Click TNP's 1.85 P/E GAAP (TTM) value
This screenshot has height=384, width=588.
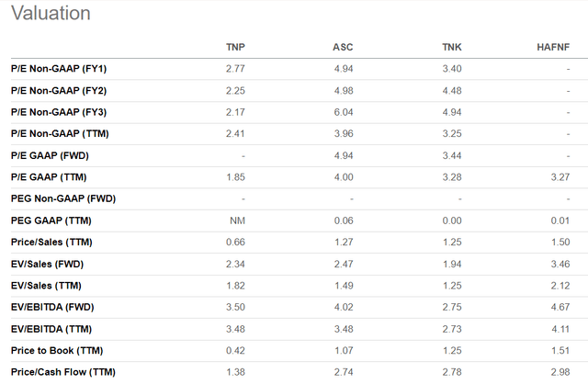pyautogui.click(x=235, y=177)
